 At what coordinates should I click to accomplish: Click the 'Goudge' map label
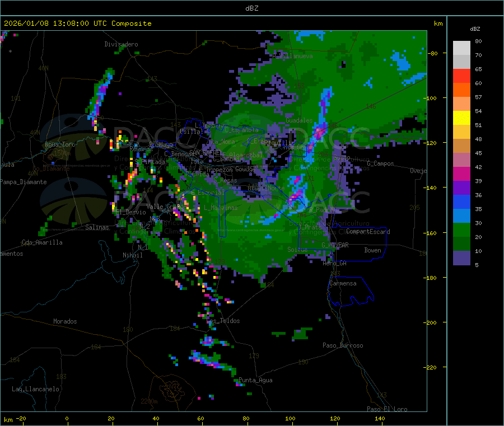click(245, 169)
